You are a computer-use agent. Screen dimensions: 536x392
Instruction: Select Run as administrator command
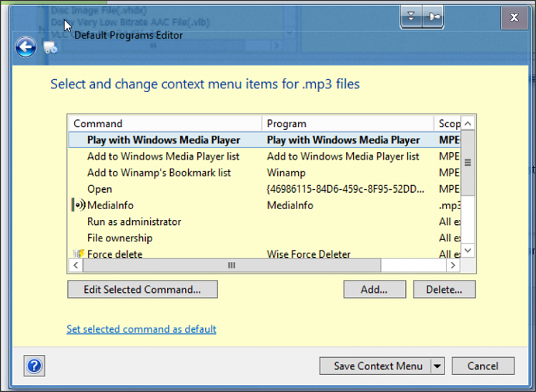(264, 221)
